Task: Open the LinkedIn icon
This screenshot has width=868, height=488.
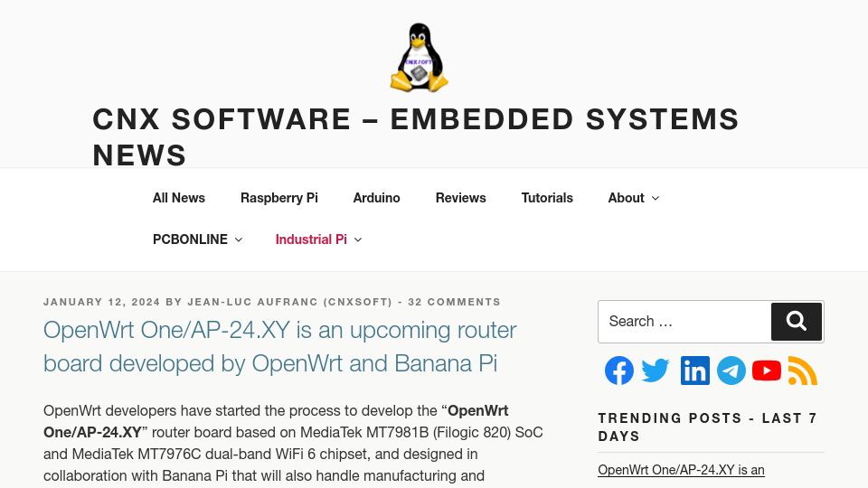Action: click(x=694, y=371)
